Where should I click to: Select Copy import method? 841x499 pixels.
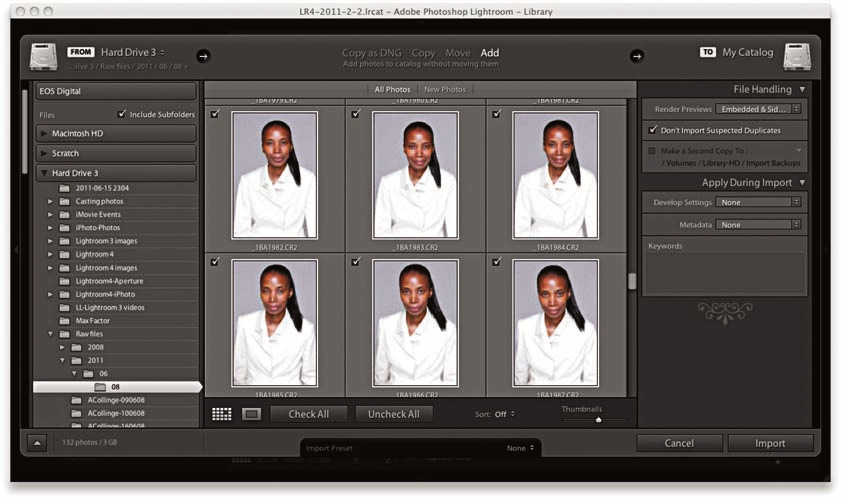coord(423,53)
